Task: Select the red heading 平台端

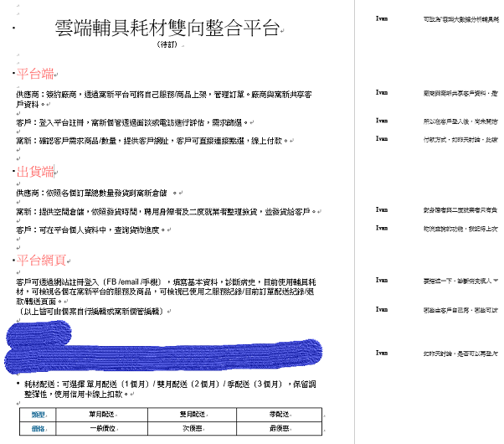Action: (x=35, y=74)
